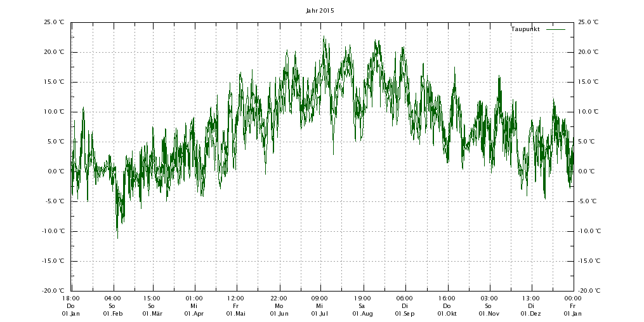Select the 01.Mär date marker
The height and width of the screenshot is (322, 644).
[x=152, y=314]
